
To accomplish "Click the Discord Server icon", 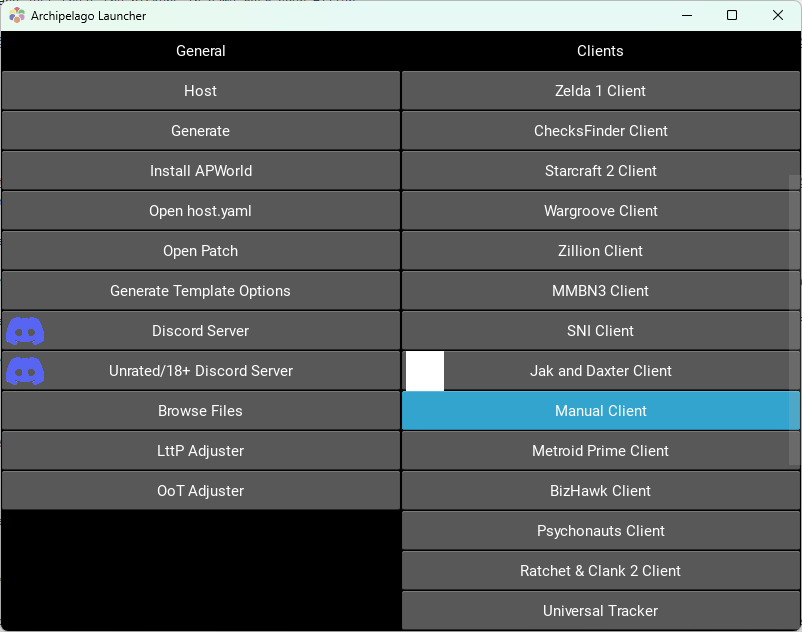I will click(x=24, y=330).
